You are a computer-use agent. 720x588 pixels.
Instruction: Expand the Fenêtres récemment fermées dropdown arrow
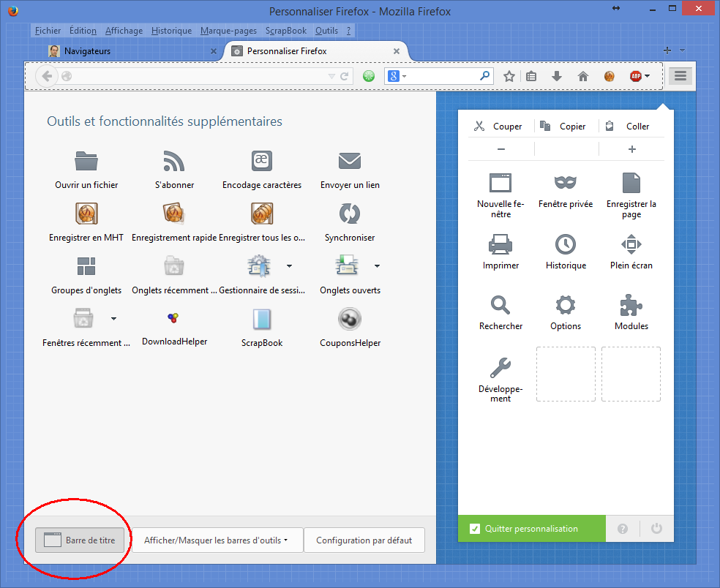point(114,319)
